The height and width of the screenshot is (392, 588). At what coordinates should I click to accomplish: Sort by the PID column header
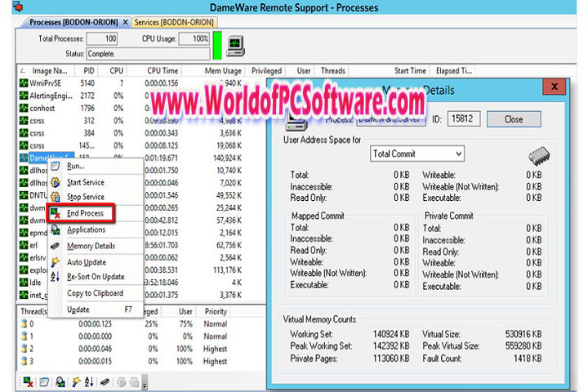click(x=87, y=71)
